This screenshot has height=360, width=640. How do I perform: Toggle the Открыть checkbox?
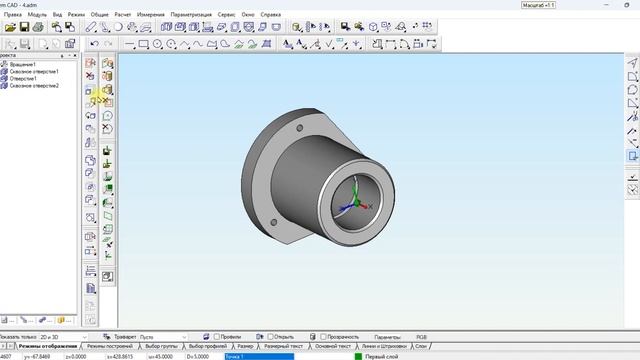coord(270,337)
